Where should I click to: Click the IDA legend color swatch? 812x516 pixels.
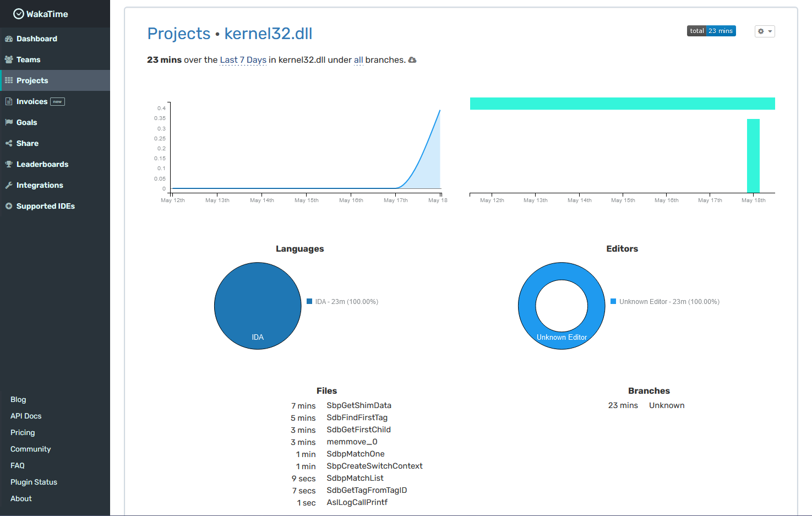pos(309,301)
